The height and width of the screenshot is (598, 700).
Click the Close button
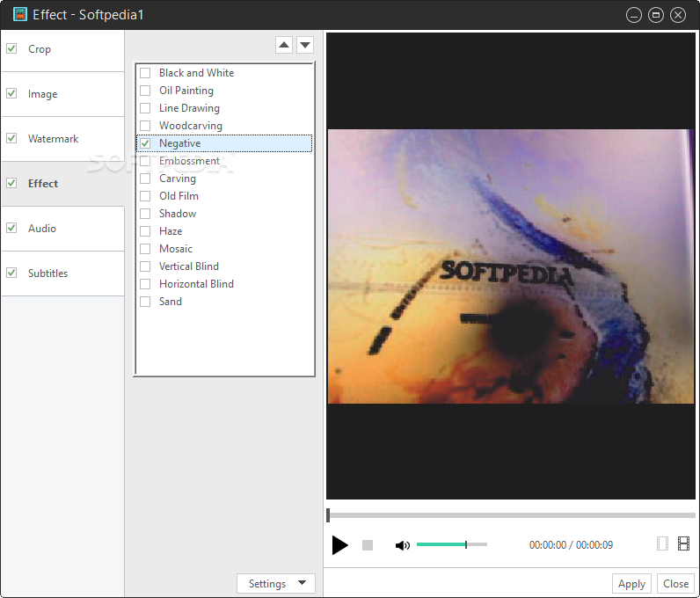click(x=675, y=583)
